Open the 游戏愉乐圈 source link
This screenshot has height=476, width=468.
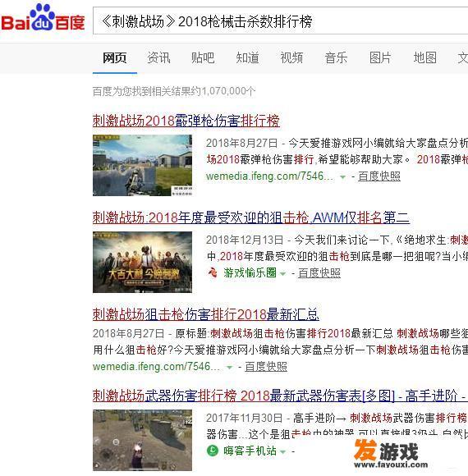coord(250,272)
